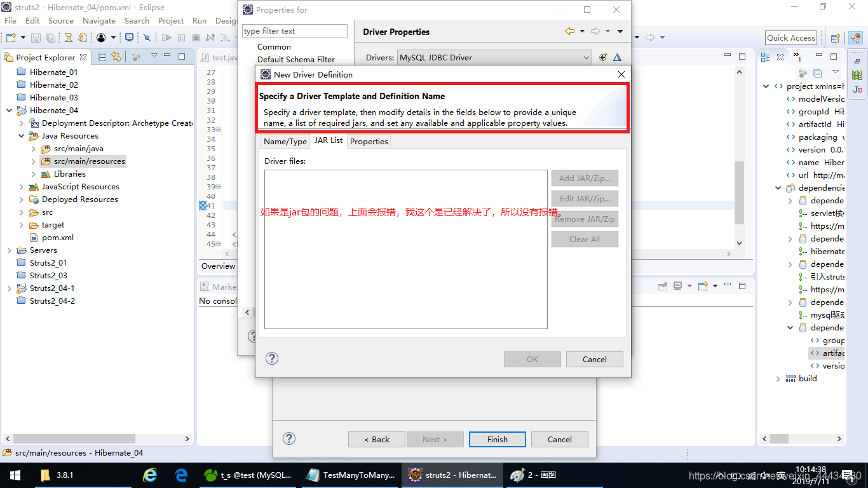Toggle Skip All Breakpoints icon
The width and height of the screenshot is (868, 488).
(x=147, y=38)
